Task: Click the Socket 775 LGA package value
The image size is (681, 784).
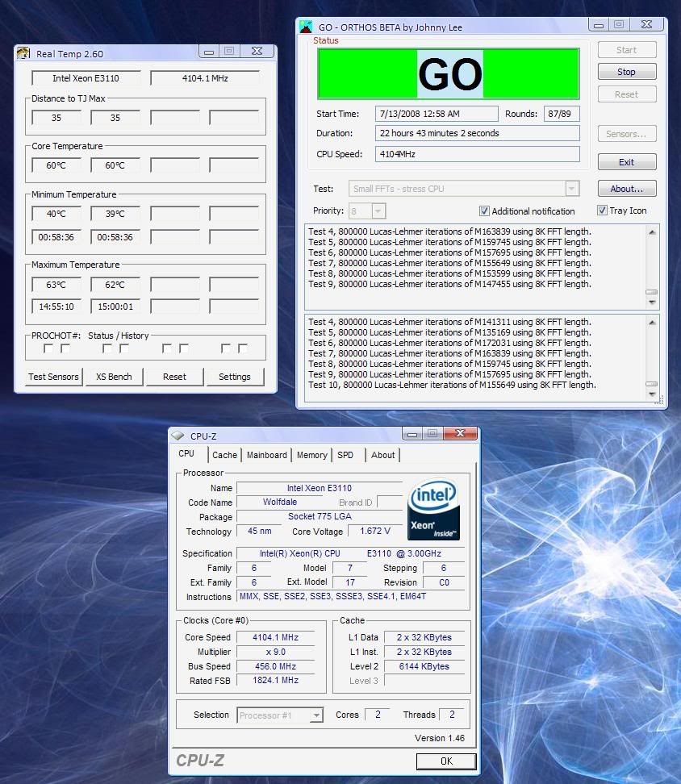Action: pyautogui.click(x=320, y=516)
